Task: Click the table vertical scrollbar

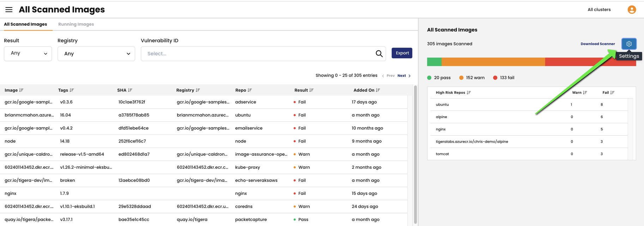Action: tap(415, 155)
